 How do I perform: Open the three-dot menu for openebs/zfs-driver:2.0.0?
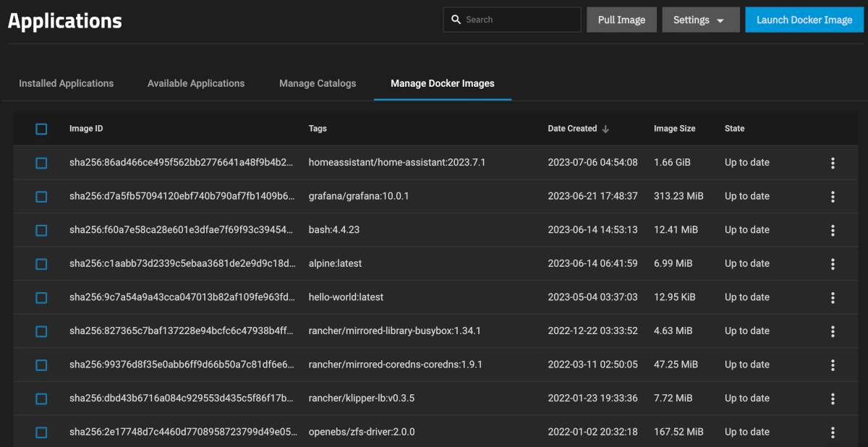(833, 432)
